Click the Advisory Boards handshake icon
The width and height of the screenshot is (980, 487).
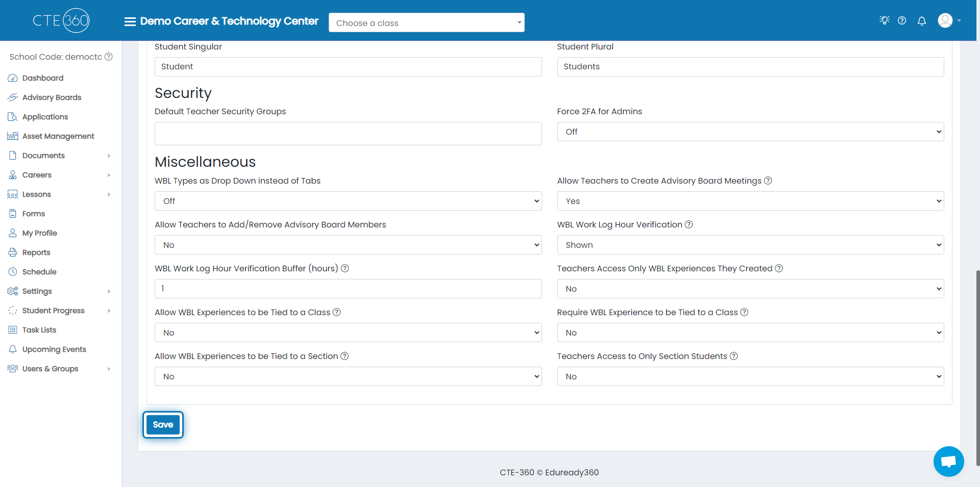click(13, 97)
